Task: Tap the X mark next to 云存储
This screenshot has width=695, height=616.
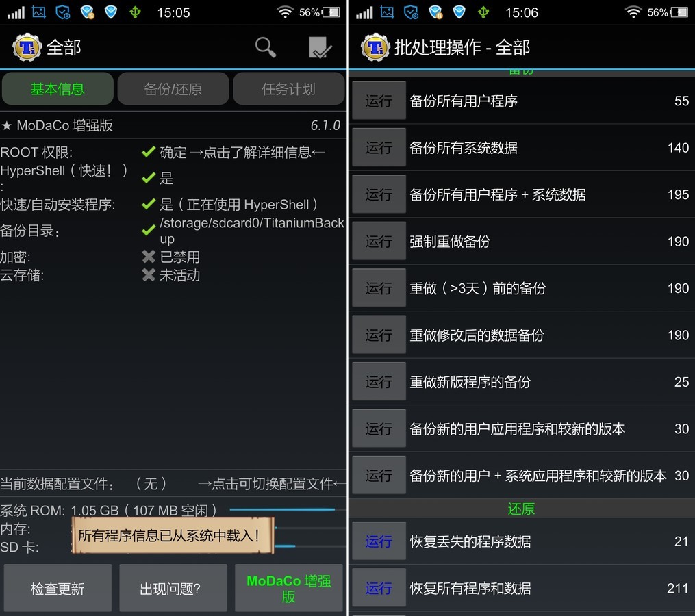Action: tap(149, 275)
